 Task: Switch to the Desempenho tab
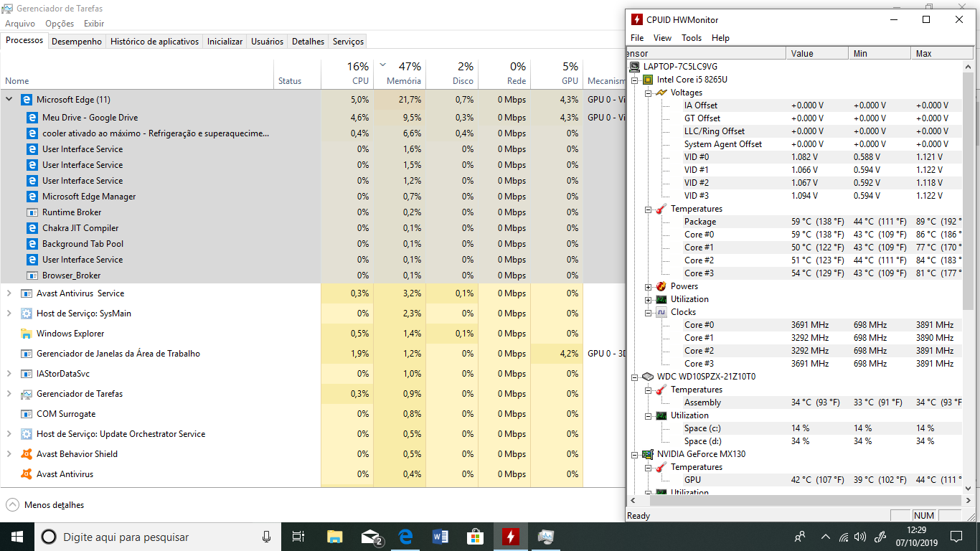pos(77,42)
